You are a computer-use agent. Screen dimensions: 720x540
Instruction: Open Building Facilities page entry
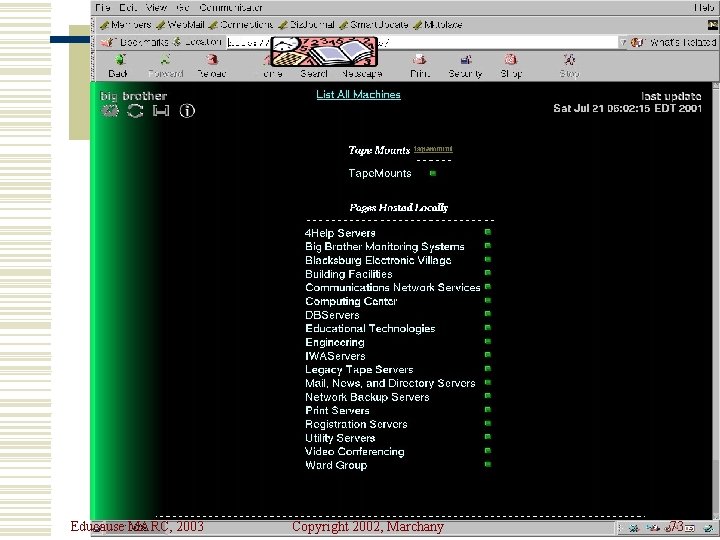coord(349,274)
